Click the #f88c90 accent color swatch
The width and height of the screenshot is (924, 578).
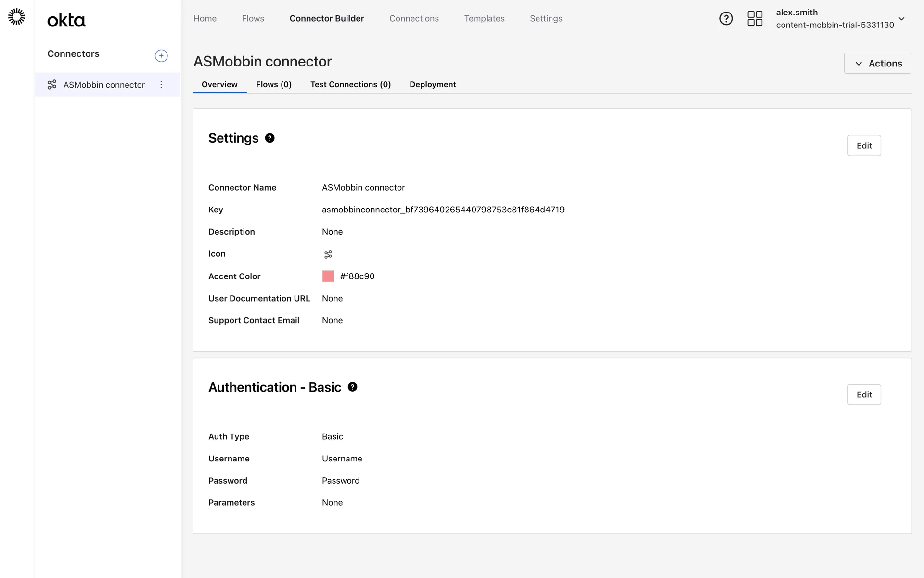click(328, 276)
